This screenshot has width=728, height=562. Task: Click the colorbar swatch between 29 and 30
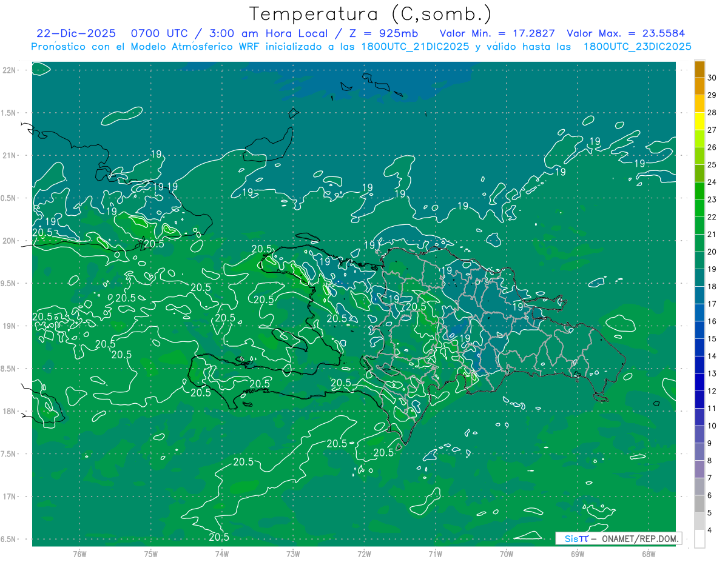pyautogui.click(x=699, y=87)
